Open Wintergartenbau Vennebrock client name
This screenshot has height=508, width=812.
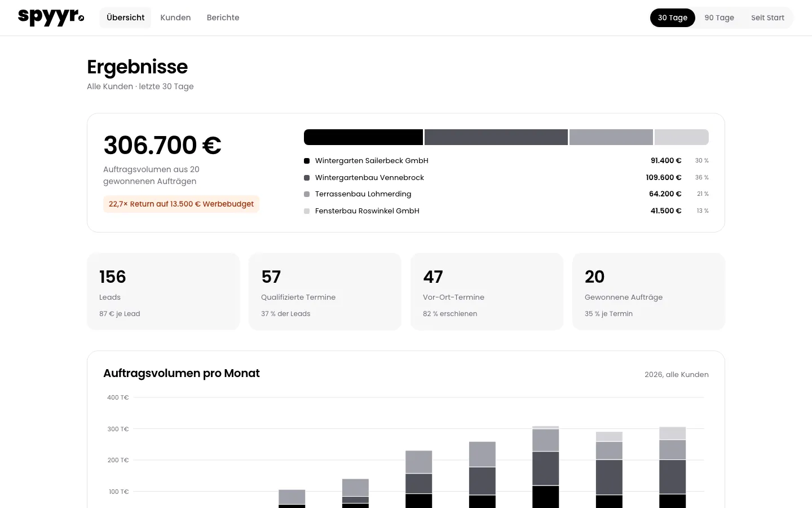pyautogui.click(x=369, y=178)
